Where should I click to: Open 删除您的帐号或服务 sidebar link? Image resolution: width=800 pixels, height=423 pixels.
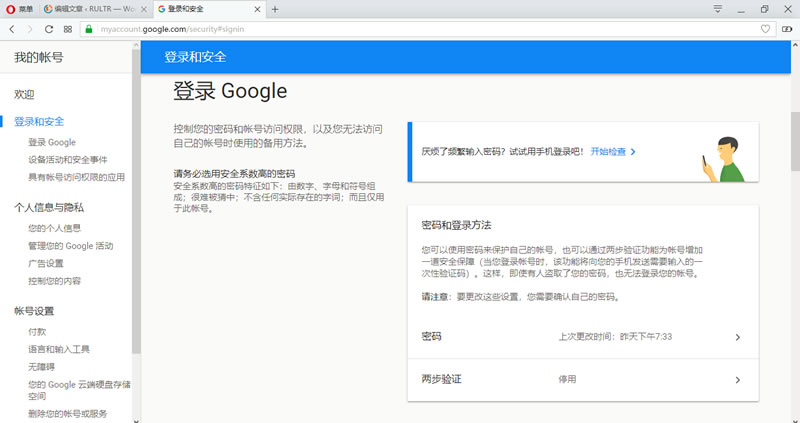(68, 413)
